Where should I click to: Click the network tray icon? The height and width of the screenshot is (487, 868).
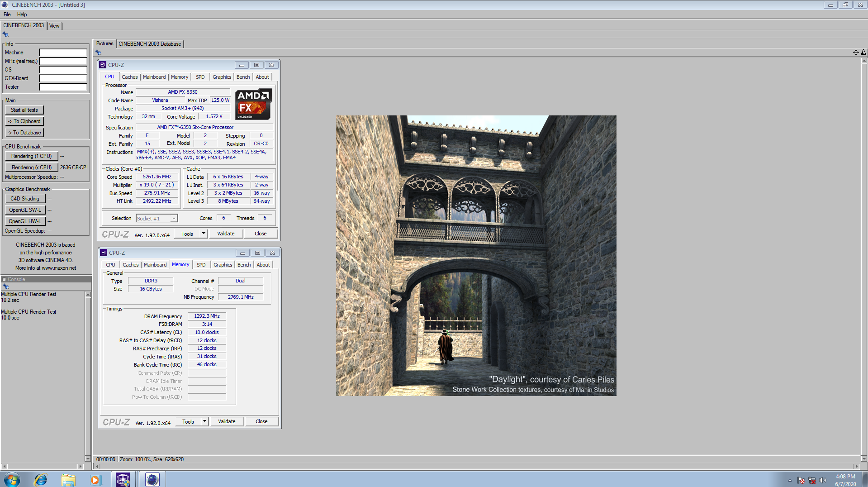(x=812, y=480)
